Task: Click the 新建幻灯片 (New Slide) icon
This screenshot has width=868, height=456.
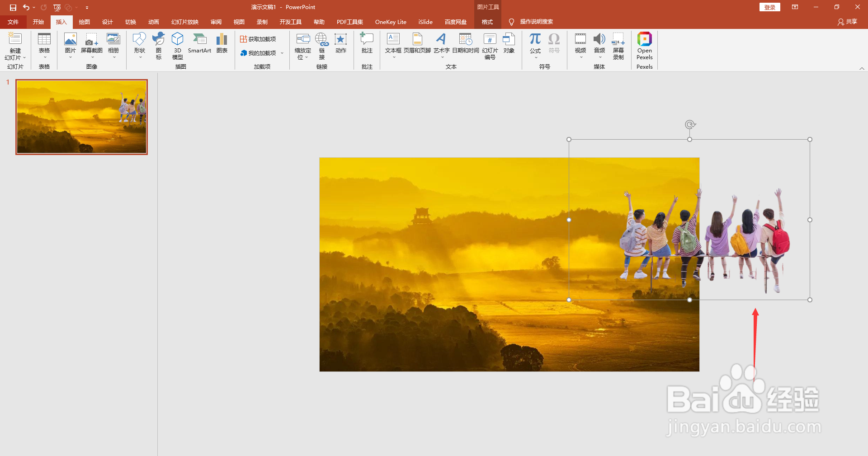Action: [15, 39]
